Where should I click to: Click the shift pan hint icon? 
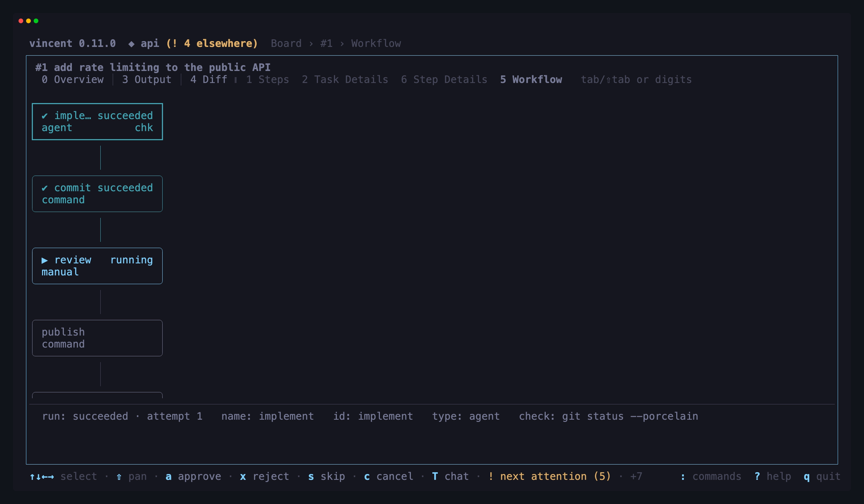(x=119, y=477)
